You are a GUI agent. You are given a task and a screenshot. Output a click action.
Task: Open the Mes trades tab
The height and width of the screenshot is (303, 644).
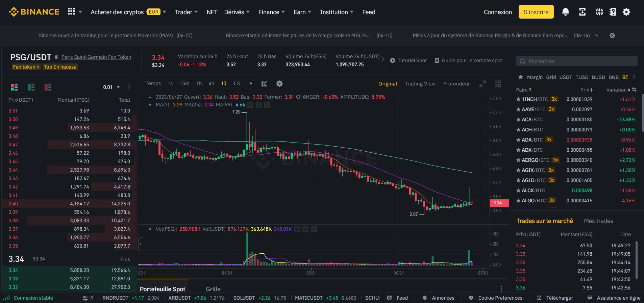click(598, 221)
